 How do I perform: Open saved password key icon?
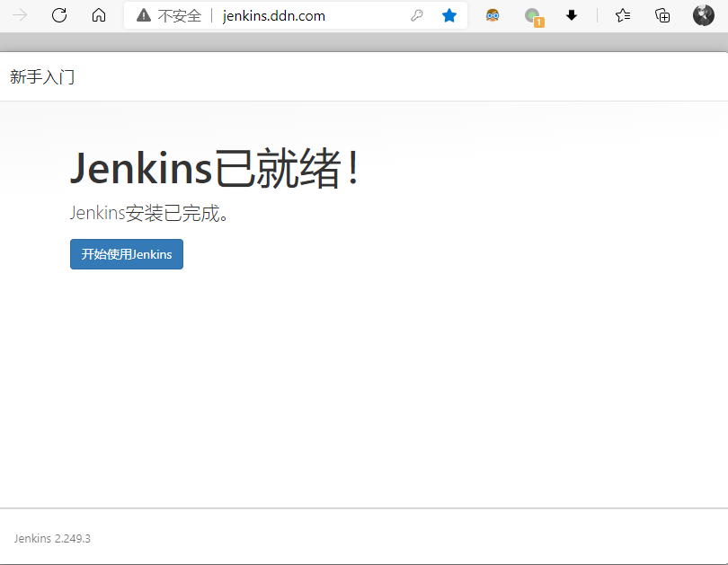(x=417, y=16)
